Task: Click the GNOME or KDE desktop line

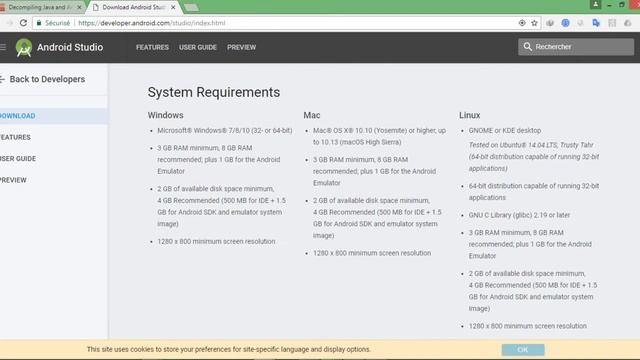Action: pyautogui.click(x=505, y=131)
